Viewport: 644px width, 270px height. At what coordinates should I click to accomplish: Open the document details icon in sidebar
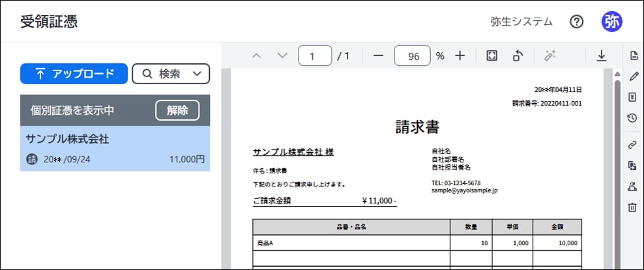click(x=632, y=55)
